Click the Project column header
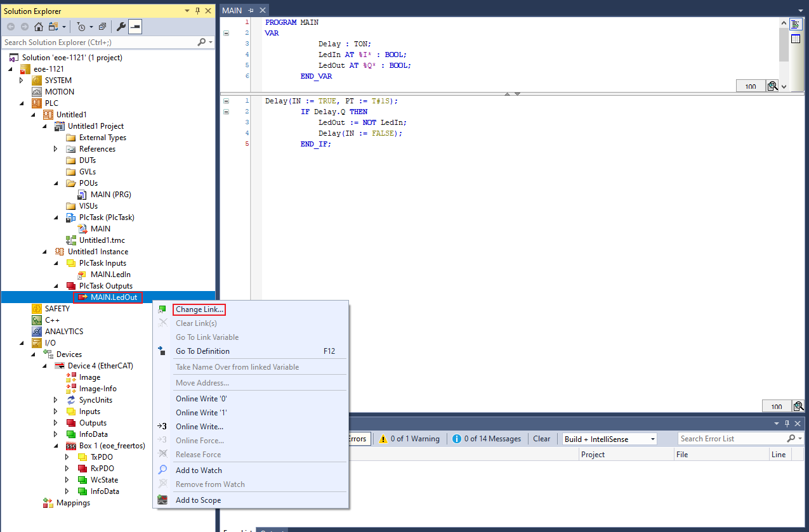Image resolution: width=809 pixels, height=532 pixels. [593, 455]
